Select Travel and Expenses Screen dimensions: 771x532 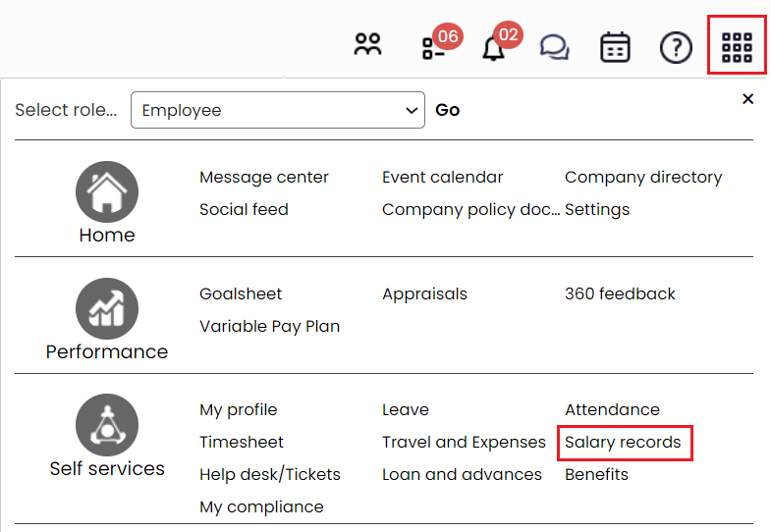pos(464,442)
